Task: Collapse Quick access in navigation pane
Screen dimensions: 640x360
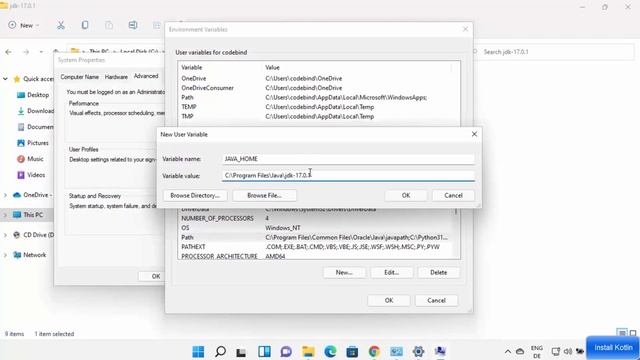Action: pos(5,79)
